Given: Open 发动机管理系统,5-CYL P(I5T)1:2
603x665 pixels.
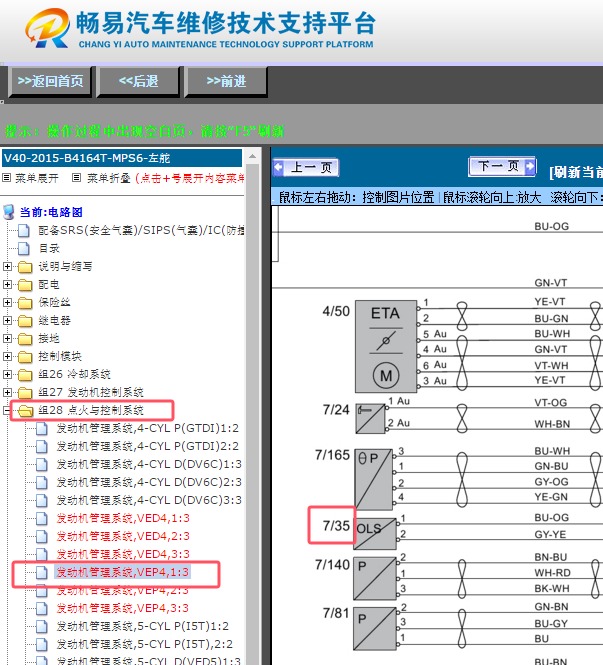Looking at the screenshot, I should (142, 626).
